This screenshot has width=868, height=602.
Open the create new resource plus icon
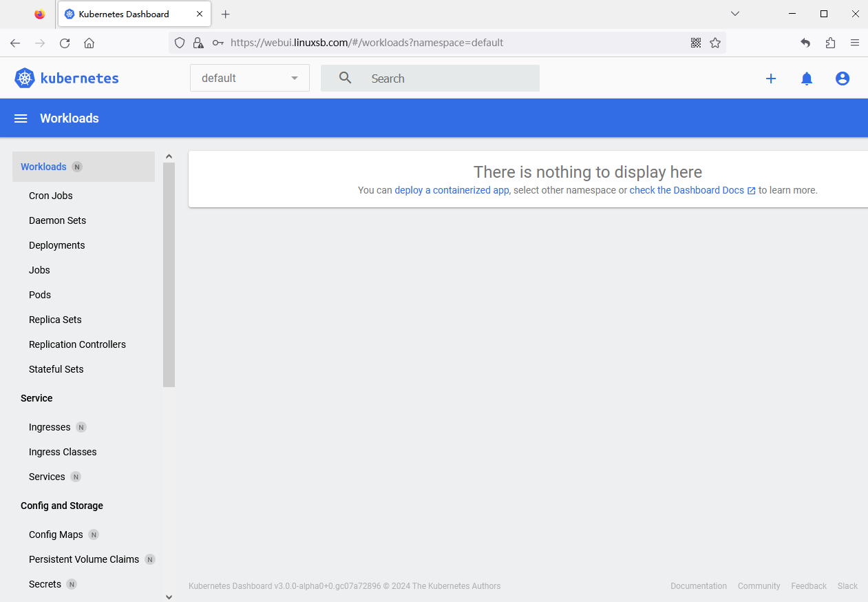coord(771,79)
